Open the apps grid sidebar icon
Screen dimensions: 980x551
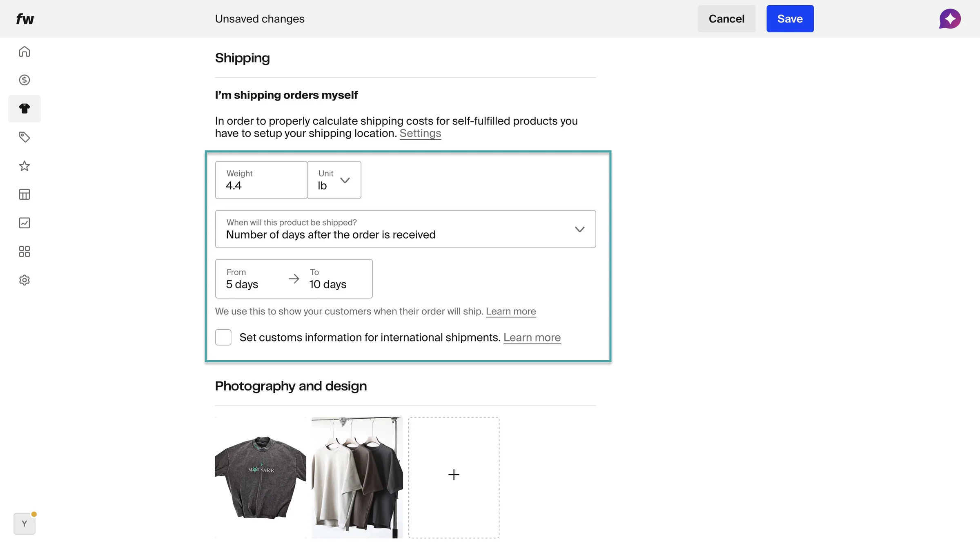24,252
